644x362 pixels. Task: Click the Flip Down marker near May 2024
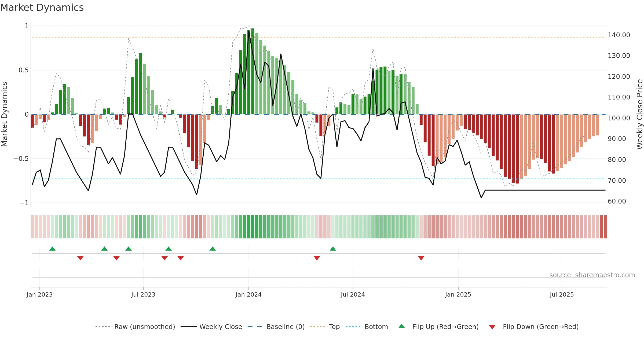click(317, 258)
